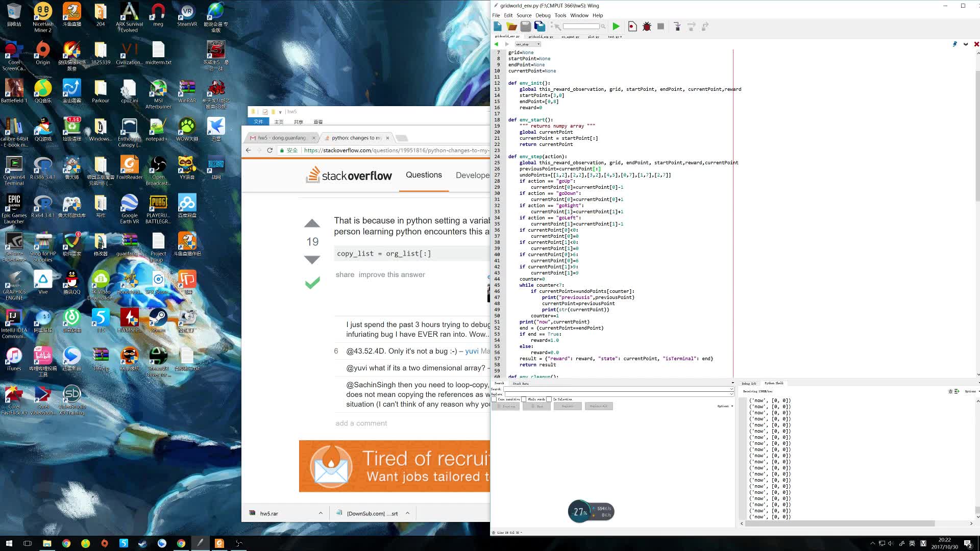Click the green Run button in Wing toolbar

pos(616,27)
